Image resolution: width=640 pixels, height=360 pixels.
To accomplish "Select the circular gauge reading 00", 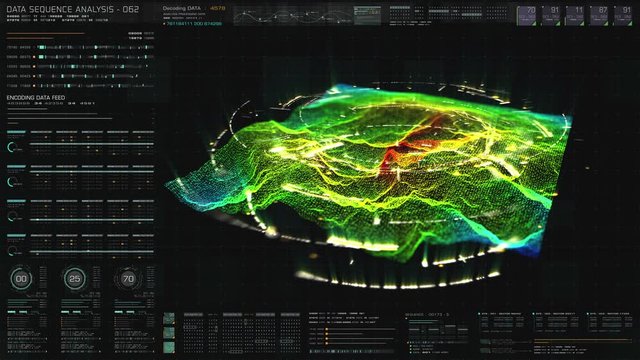I will (21, 279).
